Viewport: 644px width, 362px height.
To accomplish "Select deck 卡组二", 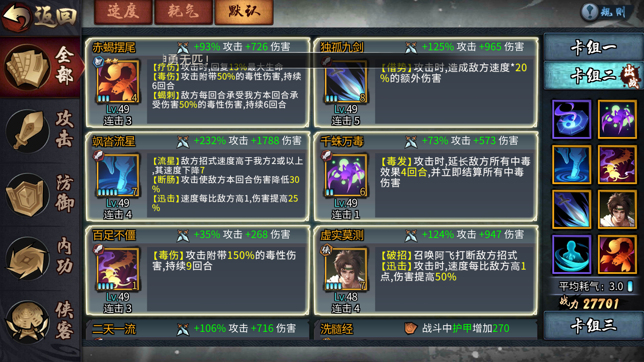I will 593,75.
